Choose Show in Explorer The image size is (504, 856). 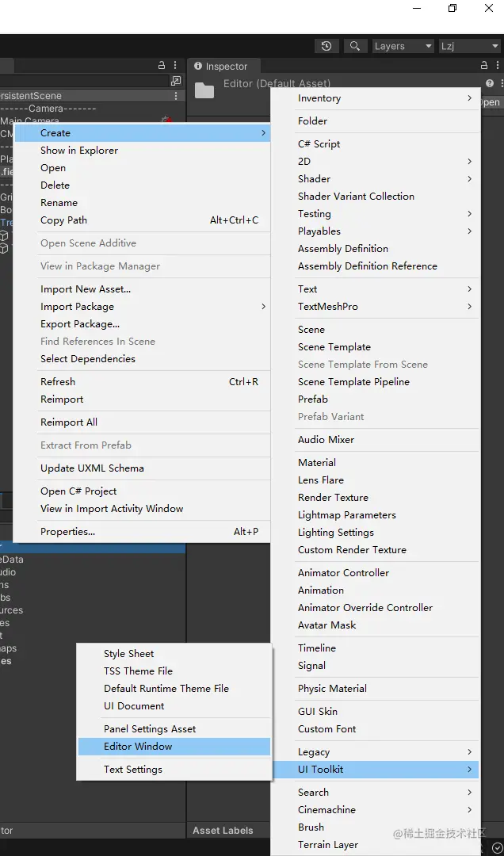pyautogui.click(x=142, y=151)
